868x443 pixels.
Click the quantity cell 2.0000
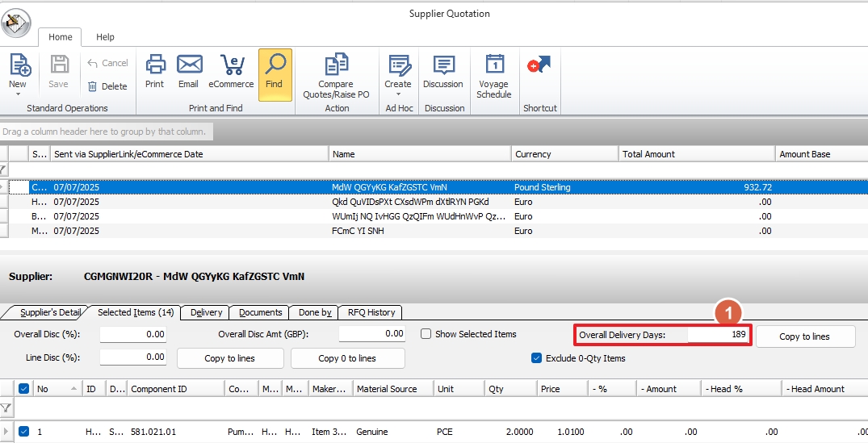click(511, 432)
